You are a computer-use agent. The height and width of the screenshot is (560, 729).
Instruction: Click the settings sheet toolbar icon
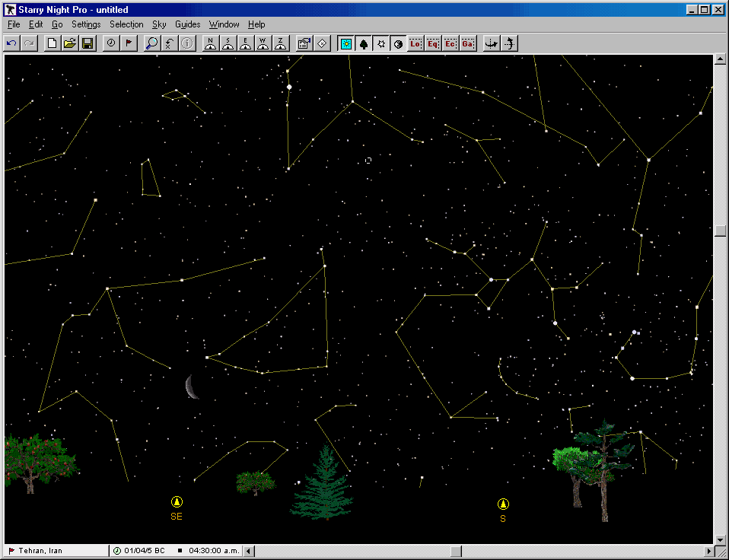click(x=304, y=43)
